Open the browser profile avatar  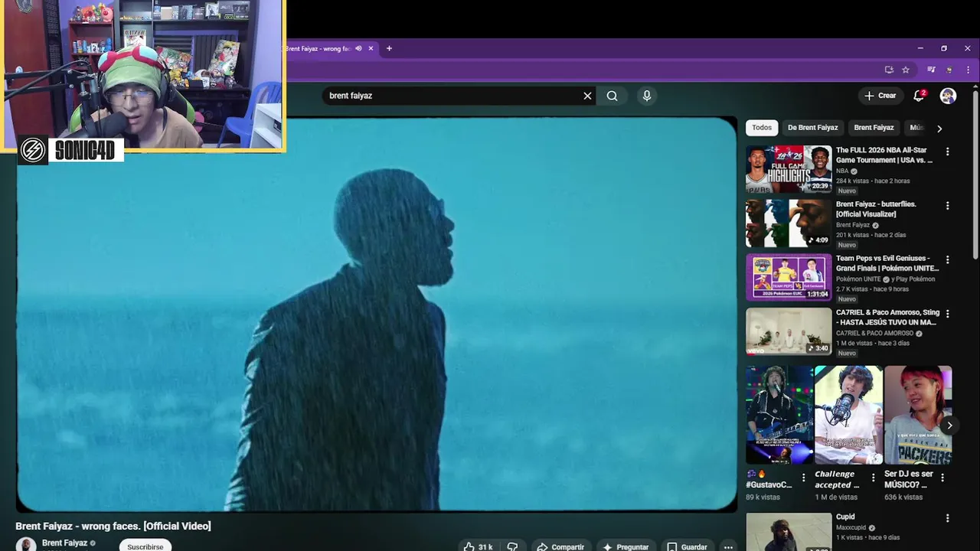949,70
